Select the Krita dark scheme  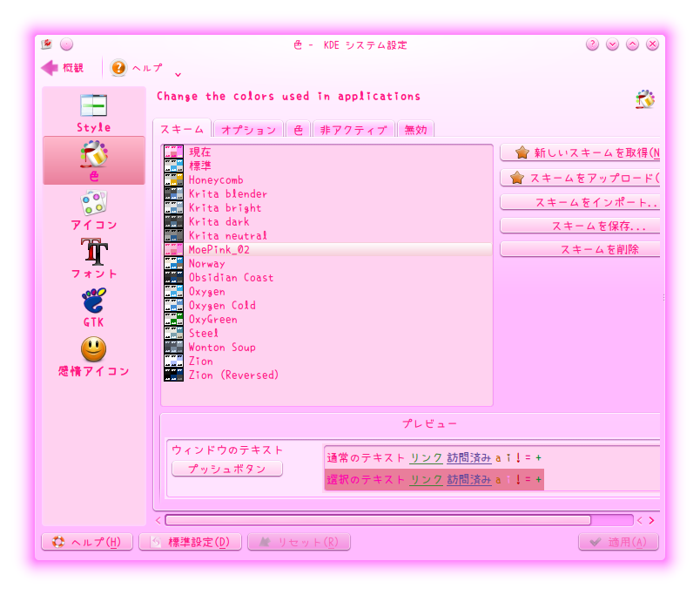327,221
